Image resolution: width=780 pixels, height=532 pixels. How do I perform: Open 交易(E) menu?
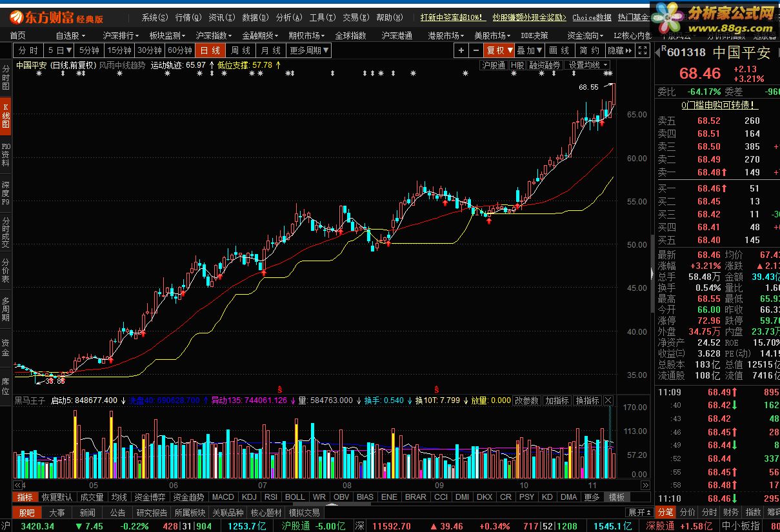(355, 17)
